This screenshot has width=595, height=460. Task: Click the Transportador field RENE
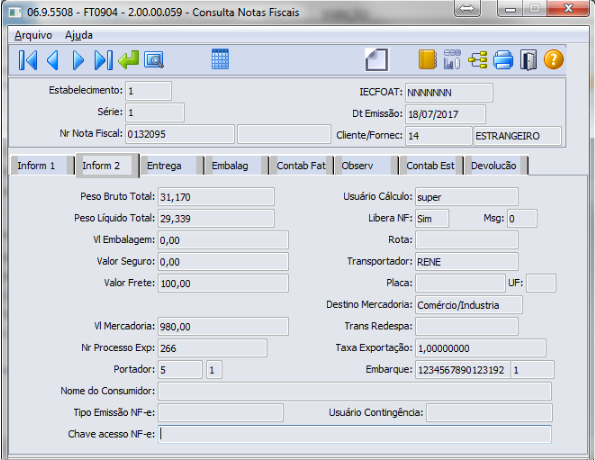pyautogui.click(x=467, y=262)
